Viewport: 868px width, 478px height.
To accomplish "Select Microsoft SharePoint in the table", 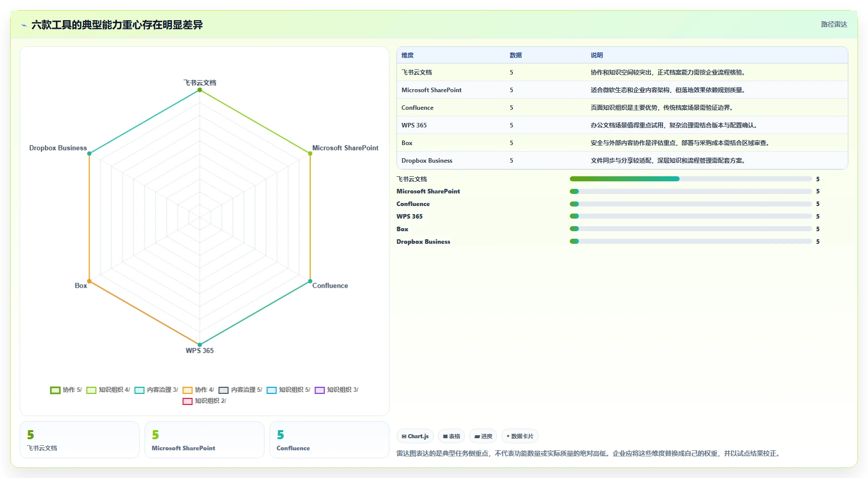I will point(431,90).
